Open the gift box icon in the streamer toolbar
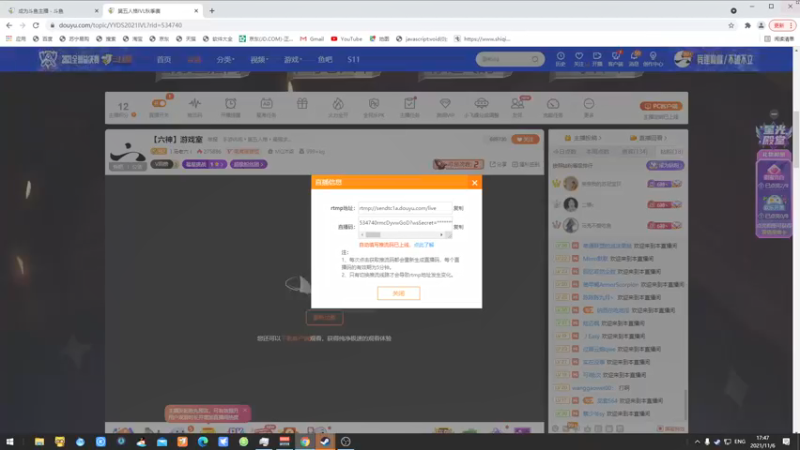Image resolution: width=800 pixels, height=450 pixels. pyautogui.click(x=302, y=104)
